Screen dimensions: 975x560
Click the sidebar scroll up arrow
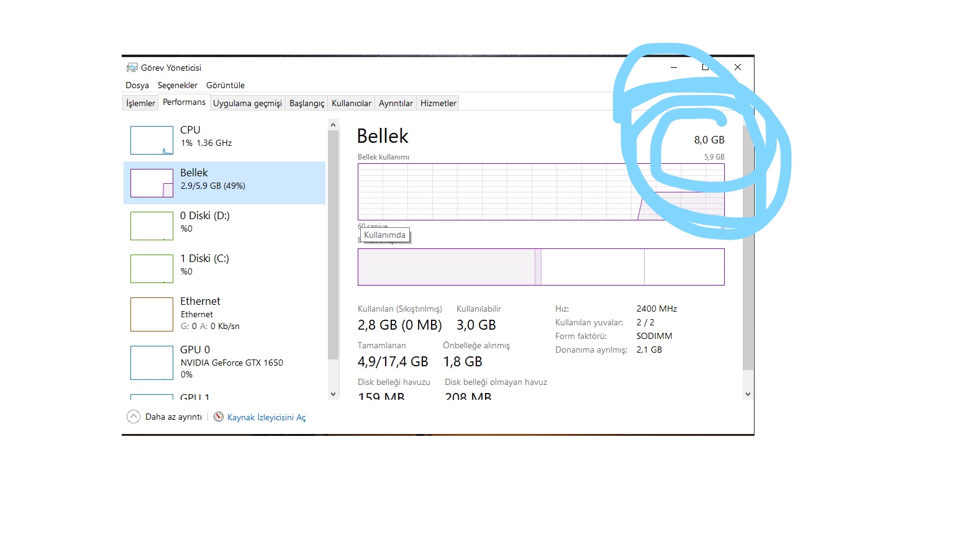click(x=333, y=125)
